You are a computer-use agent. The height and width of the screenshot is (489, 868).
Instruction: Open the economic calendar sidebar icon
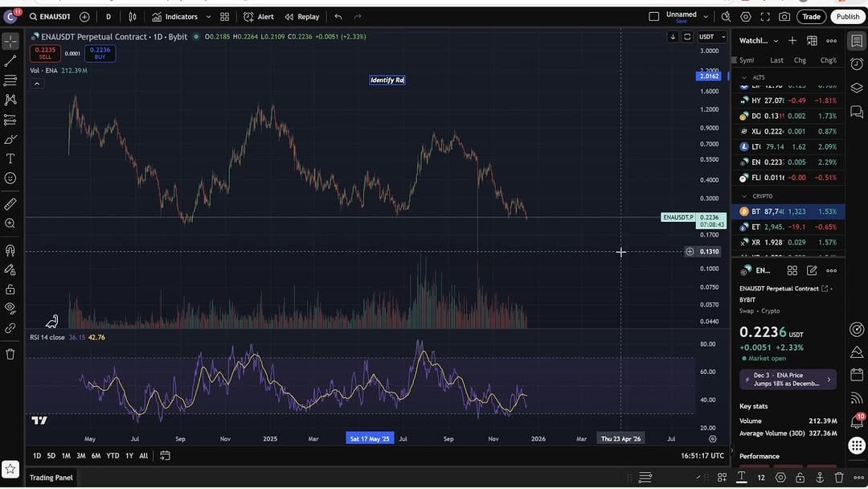click(x=857, y=375)
